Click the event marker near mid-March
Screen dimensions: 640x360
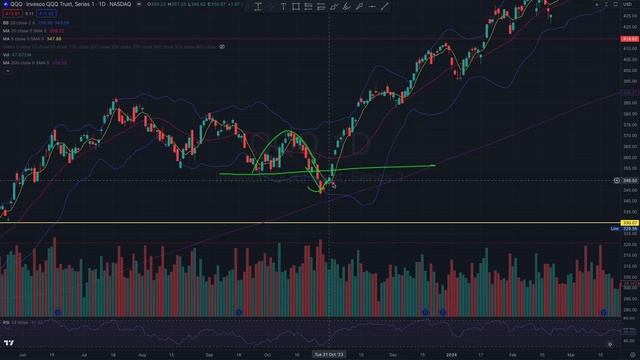coord(603,312)
